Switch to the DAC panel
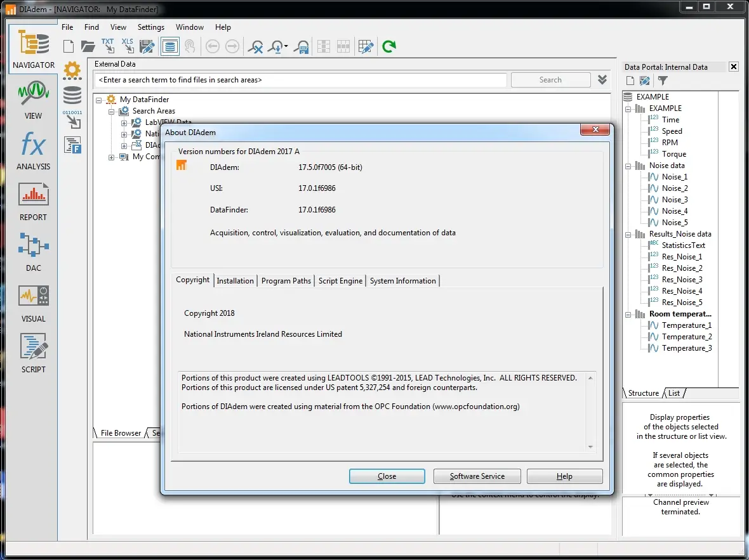This screenshot has width=749, height=560. click(x=34, y=252)
